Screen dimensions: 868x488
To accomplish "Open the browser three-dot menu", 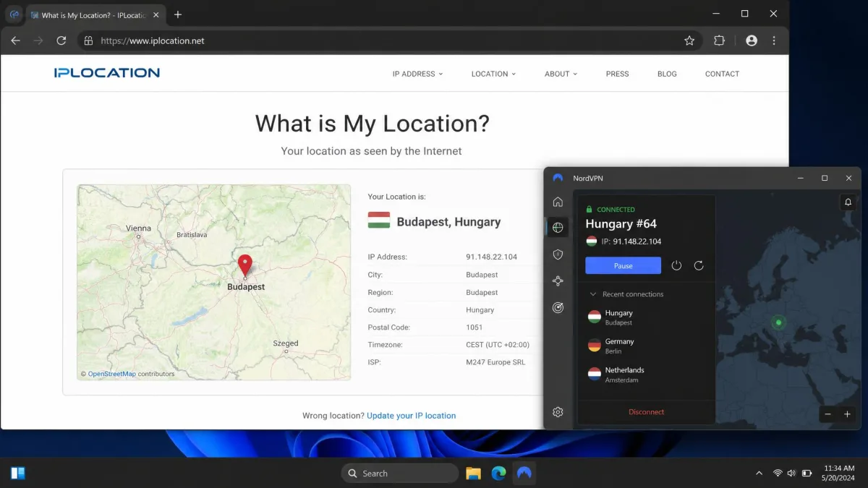I will [774, 40].
